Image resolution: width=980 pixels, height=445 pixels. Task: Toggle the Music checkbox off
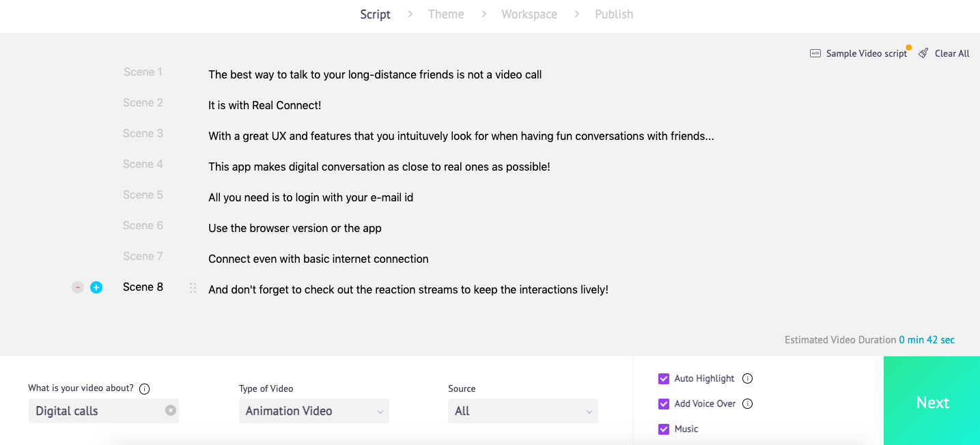tap(663, 429)
